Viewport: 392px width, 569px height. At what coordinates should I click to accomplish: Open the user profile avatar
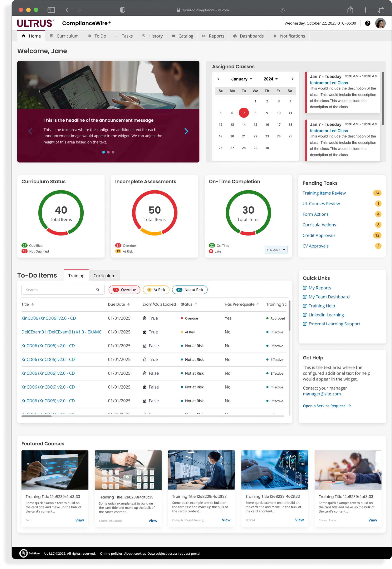tap(380, 23)
